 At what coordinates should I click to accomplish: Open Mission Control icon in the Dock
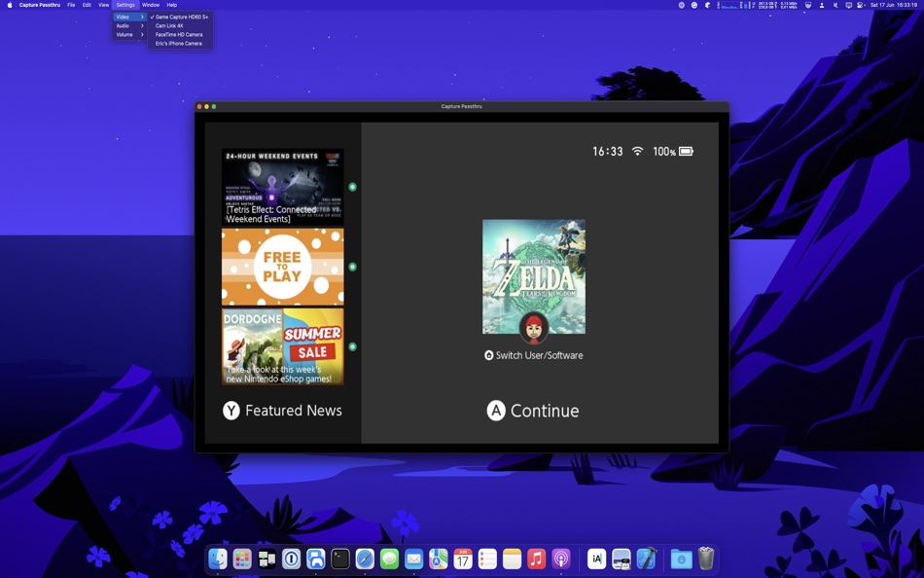tap(267, 558)
